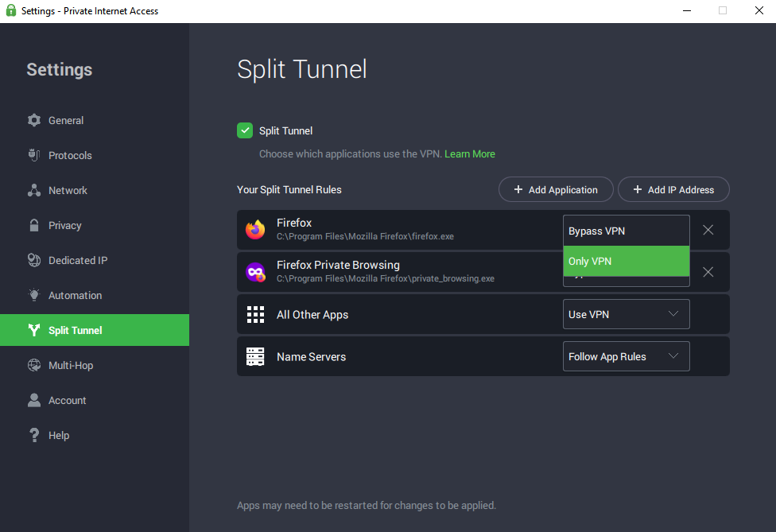Click the Firefox rule name text
776x532 pixels.
pyautogui.click(x=294, y=223)
